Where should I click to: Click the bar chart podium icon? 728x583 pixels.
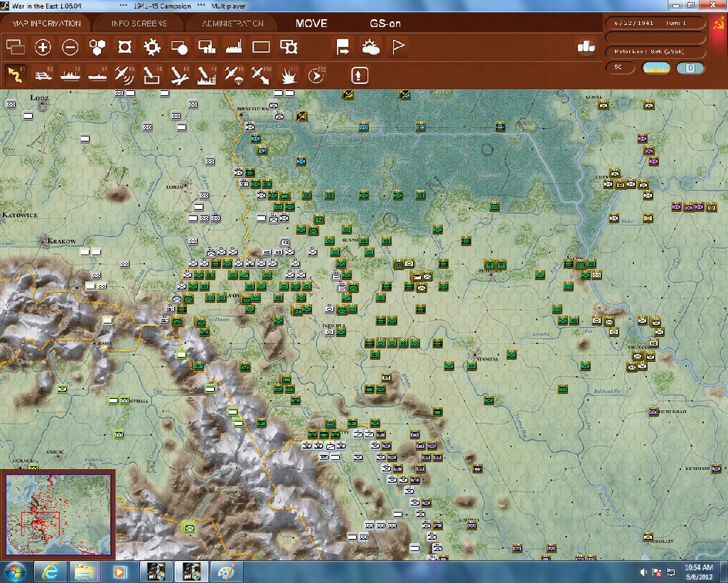coord(586,46)
